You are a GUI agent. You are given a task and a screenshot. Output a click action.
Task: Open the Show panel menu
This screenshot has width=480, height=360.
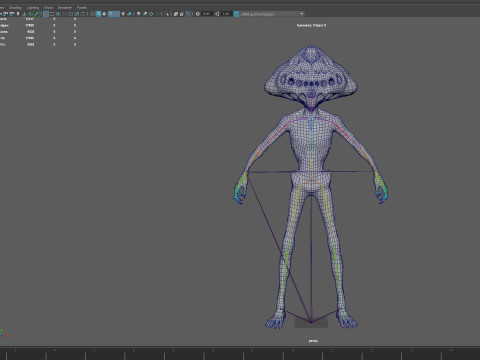click(x=49, y=7)
